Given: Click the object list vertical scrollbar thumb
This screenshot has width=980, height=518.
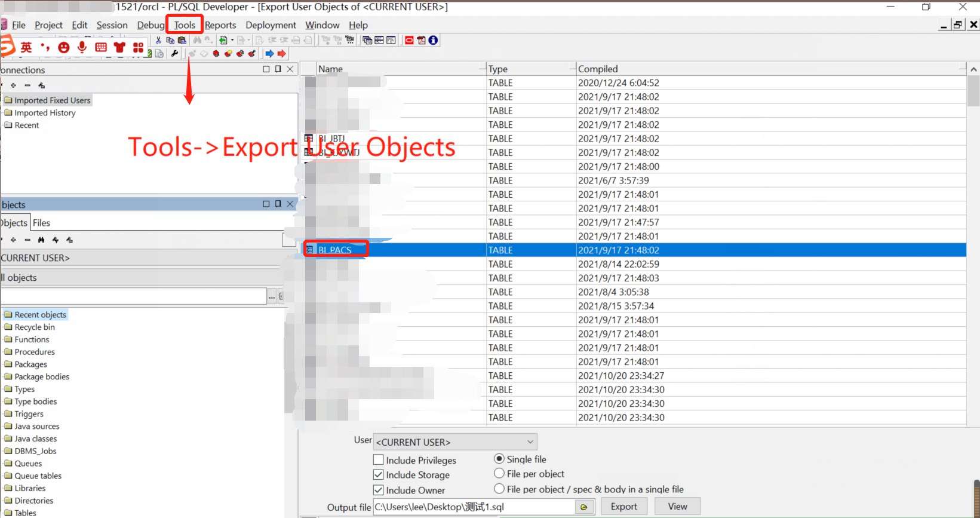Looking at the screenshot, I should pos(973,91).
